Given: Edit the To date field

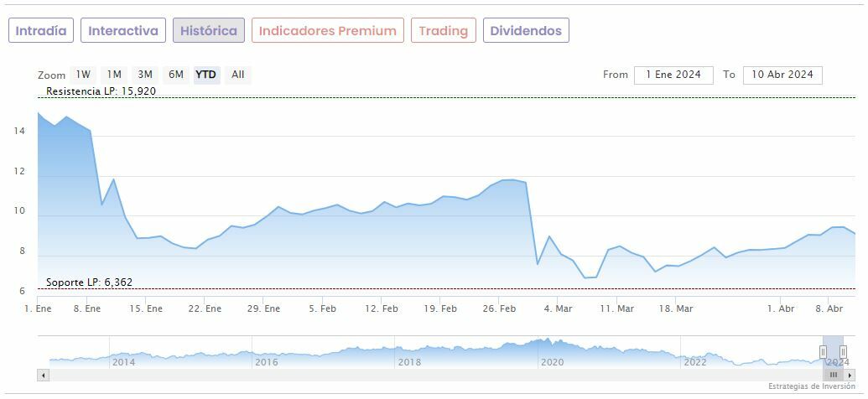Looking at the screenshot, I should coord(782,75).
